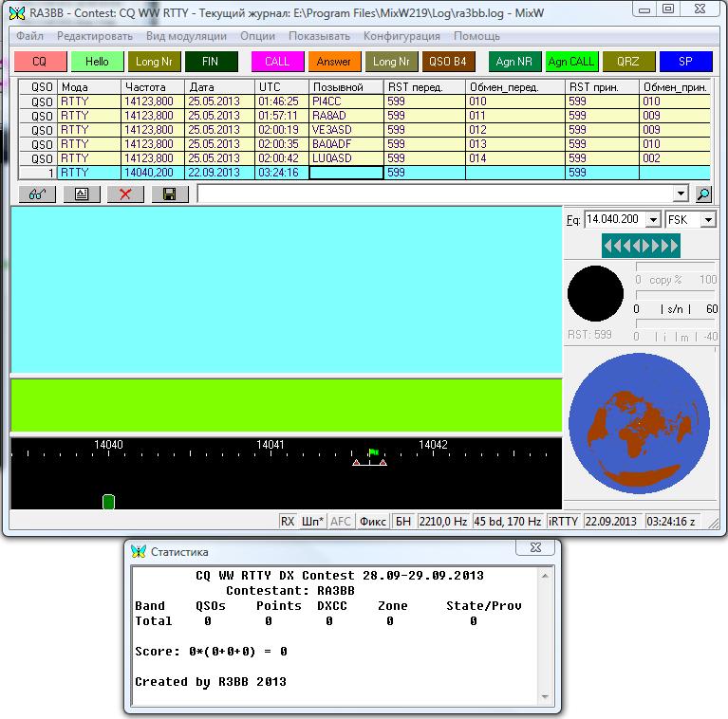Click the binoculars lookup icon
The image size is (728, 719).
[37, 194]
